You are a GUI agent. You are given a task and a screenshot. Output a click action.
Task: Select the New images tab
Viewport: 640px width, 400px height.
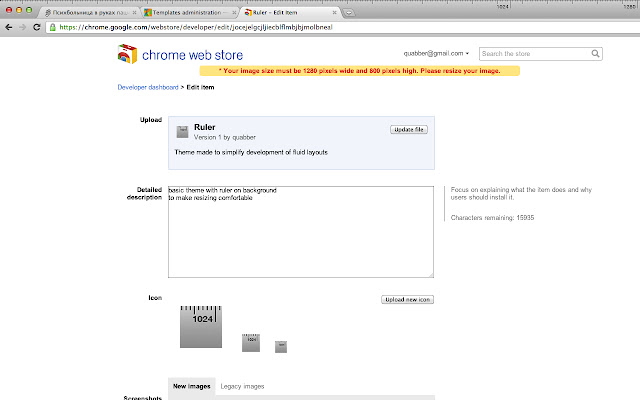click(191, 386)
